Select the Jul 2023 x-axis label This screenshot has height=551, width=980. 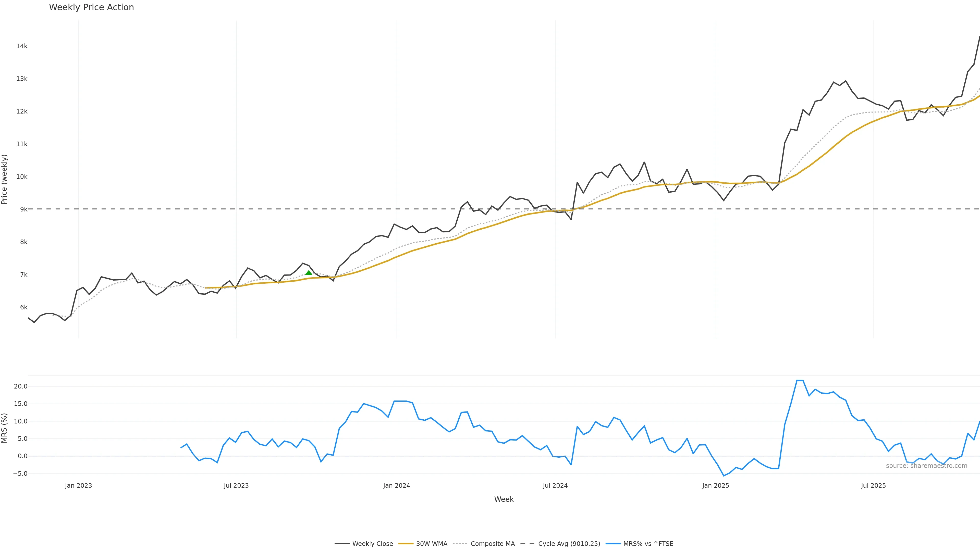236,486
